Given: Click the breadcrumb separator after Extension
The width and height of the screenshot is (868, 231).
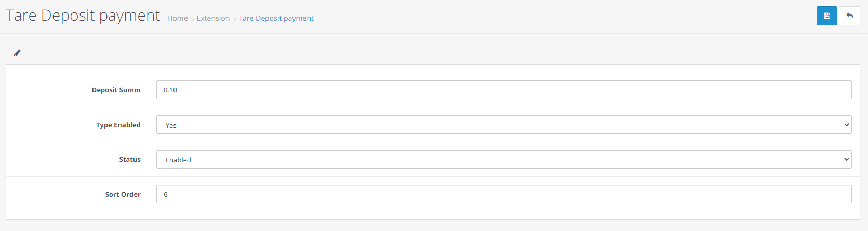Looking at the screenshot, I should 234,19.
